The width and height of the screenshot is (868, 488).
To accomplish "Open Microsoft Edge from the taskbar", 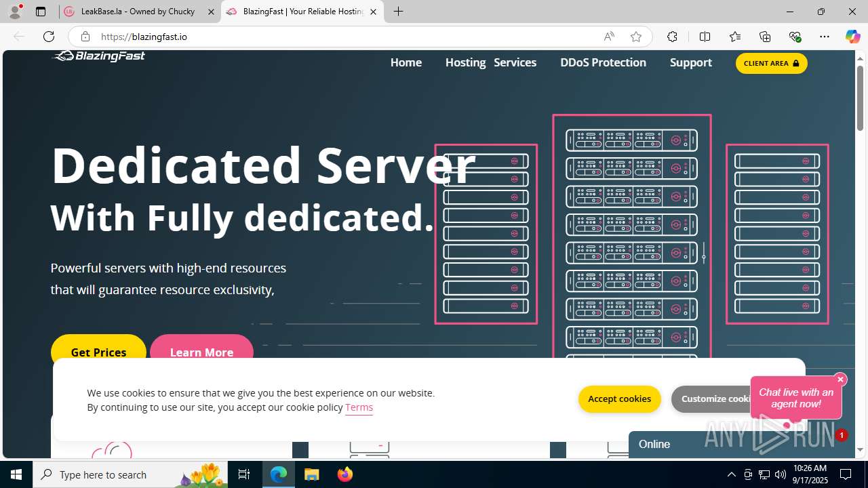I will coord(279,474).
